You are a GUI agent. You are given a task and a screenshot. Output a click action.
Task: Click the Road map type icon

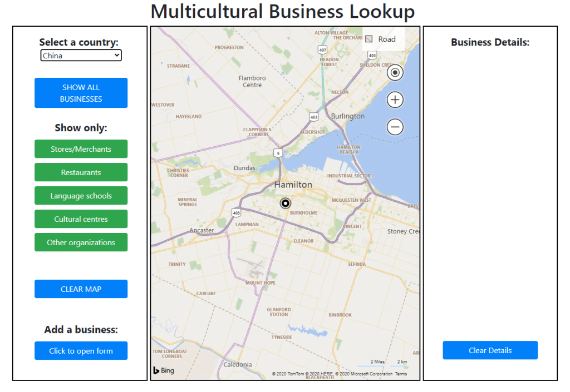pyautogui.click(x=368, y=39)
